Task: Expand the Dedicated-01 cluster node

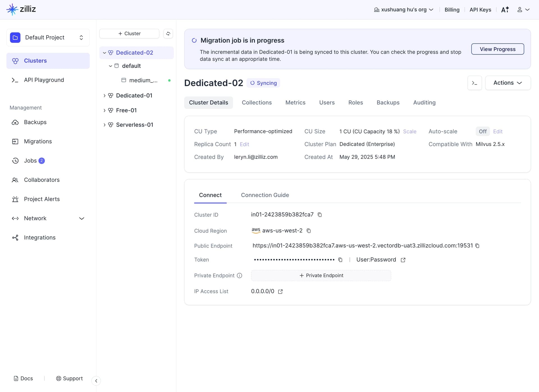Action: [104, 96]
